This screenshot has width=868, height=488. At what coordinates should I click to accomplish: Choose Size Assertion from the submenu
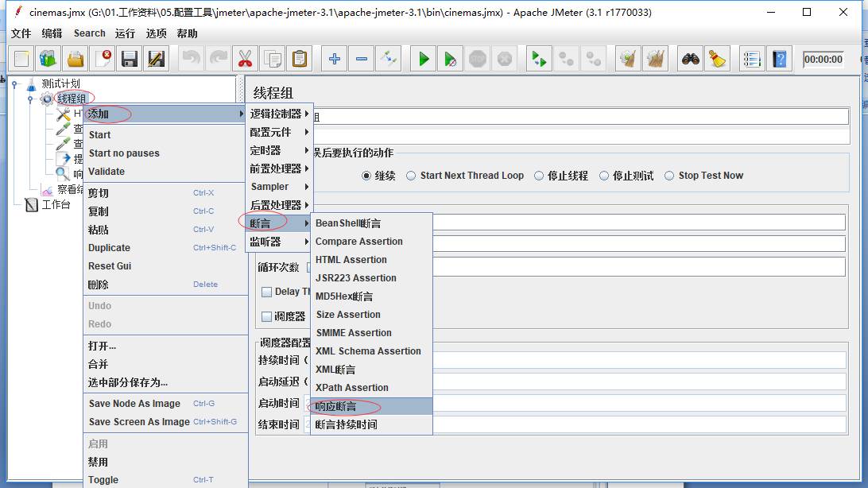371,315
